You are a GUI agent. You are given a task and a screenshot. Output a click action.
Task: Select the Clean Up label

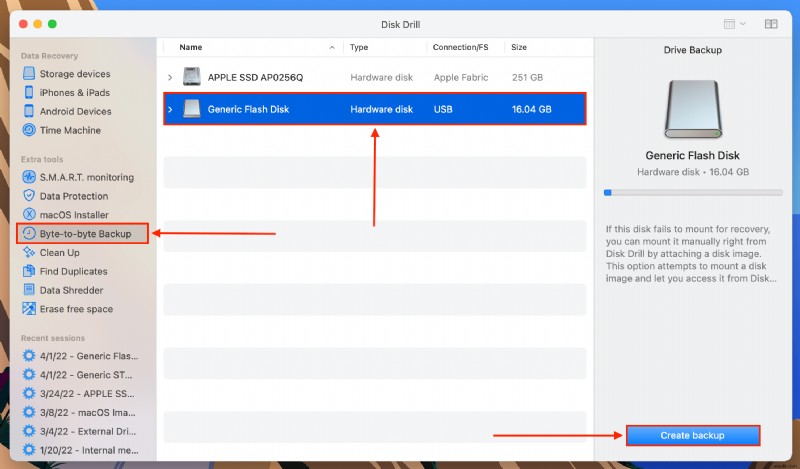(60, 253)
